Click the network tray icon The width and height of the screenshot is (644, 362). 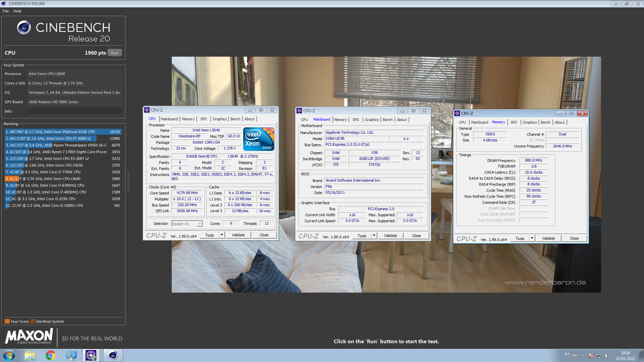pyautogui.click(x=599, y=356)
